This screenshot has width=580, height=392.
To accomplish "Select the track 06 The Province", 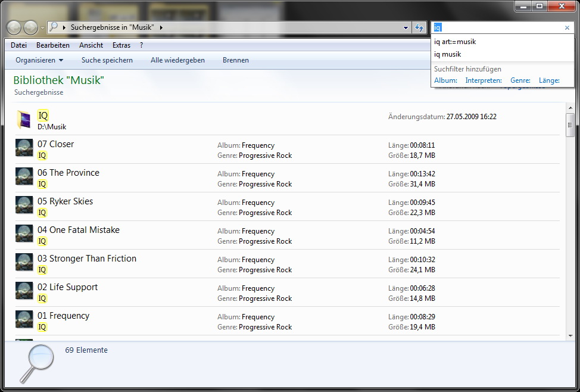I will [x=68, y=173].
